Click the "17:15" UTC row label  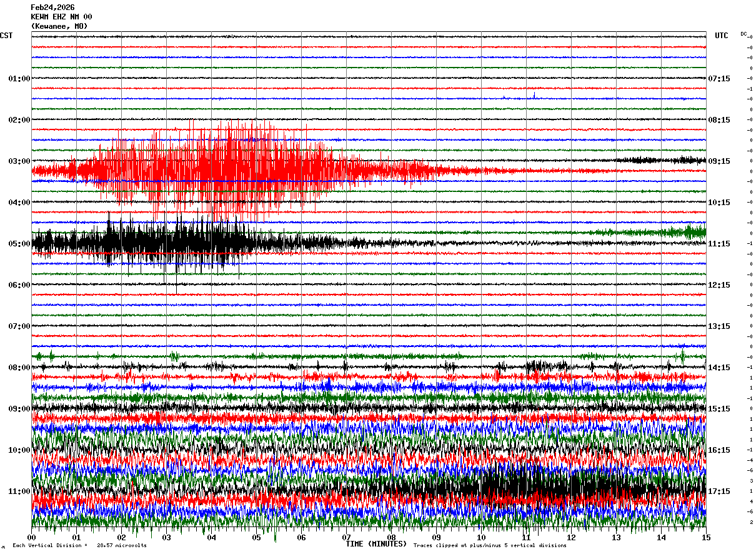tap(719, 491)
